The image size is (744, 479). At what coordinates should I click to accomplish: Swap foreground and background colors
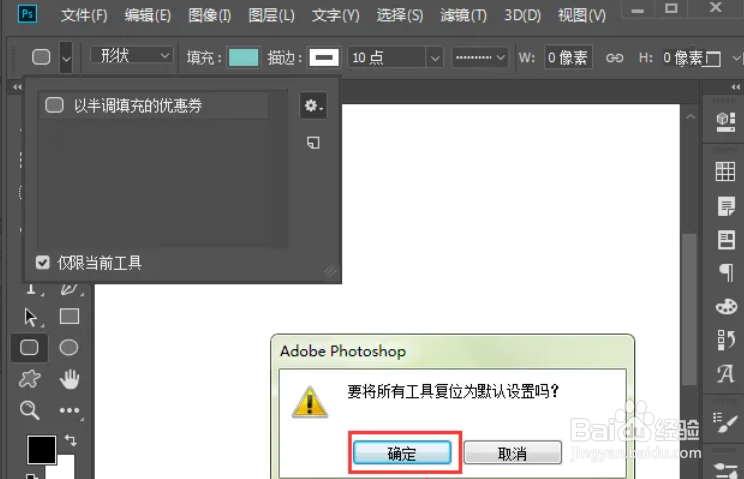pyautogui.click(x=71, y=440)
